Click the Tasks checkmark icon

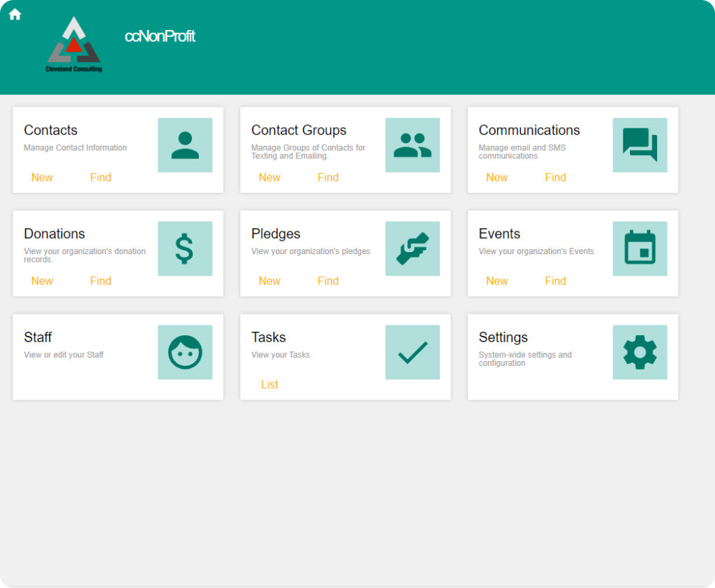point(412,352)
